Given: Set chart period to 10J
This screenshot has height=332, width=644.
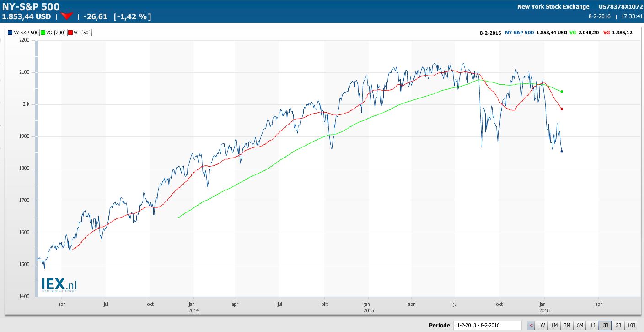Looking at the screenshot, I should click(631, 326).
